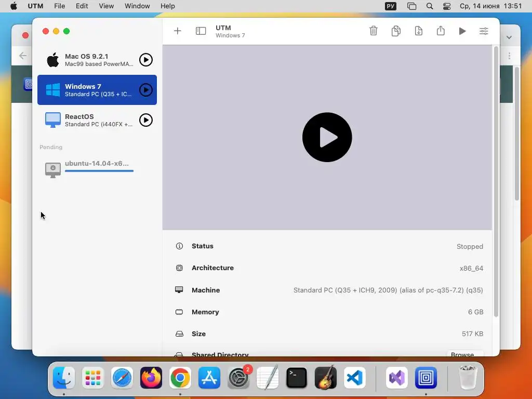Select the Windows 7 entry in sidebar
The image size is (532, 399).
97,90
